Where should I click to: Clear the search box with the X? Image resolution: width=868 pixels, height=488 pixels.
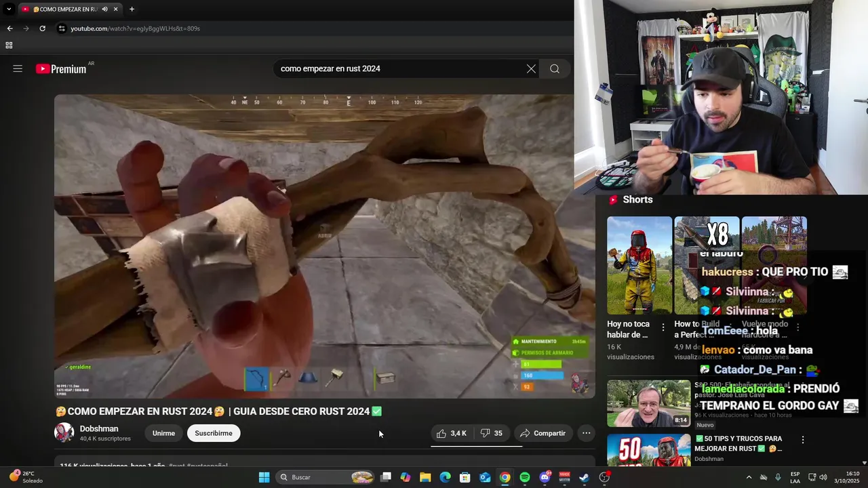[531, 68]
